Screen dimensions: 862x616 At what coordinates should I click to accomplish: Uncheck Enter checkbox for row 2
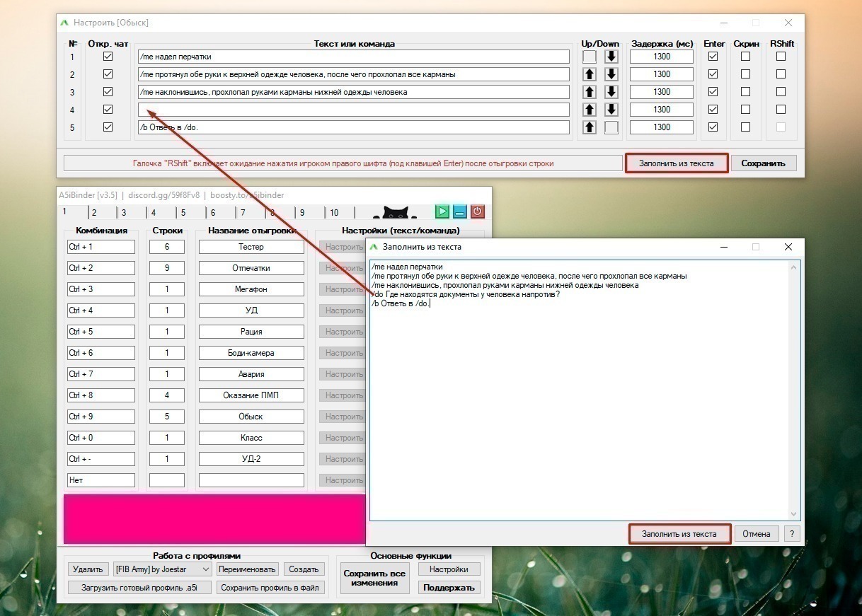pos(713,74)
